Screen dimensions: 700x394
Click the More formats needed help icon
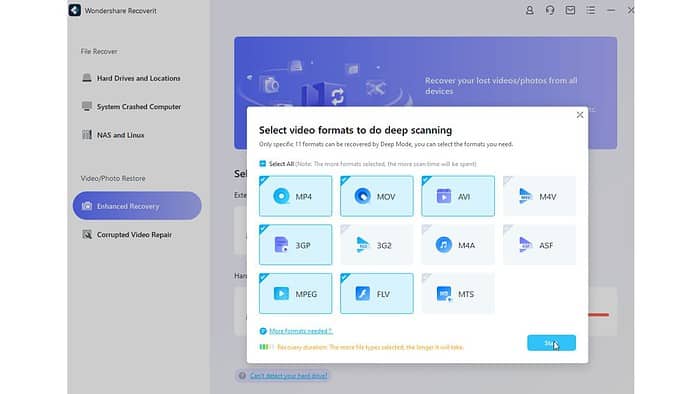(263, 331)
